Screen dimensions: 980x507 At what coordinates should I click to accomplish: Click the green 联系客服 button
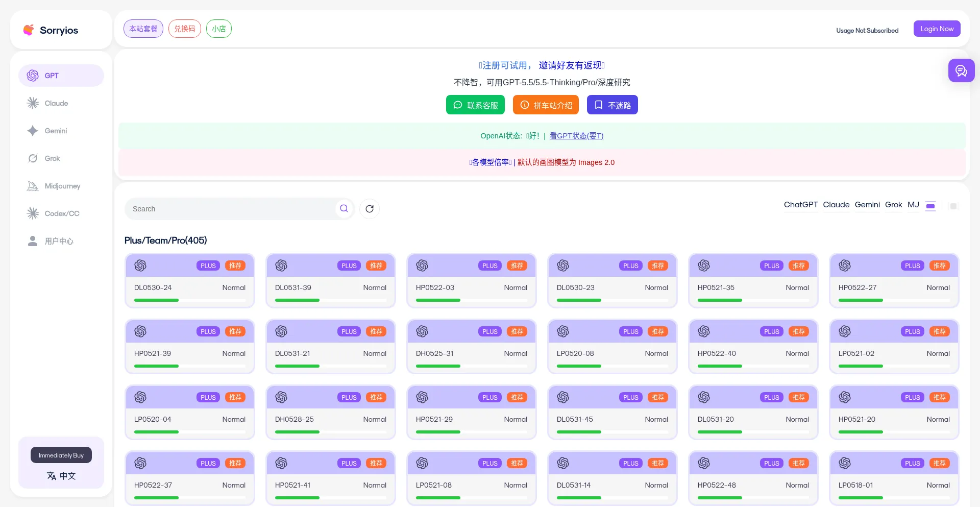point(475,105)
